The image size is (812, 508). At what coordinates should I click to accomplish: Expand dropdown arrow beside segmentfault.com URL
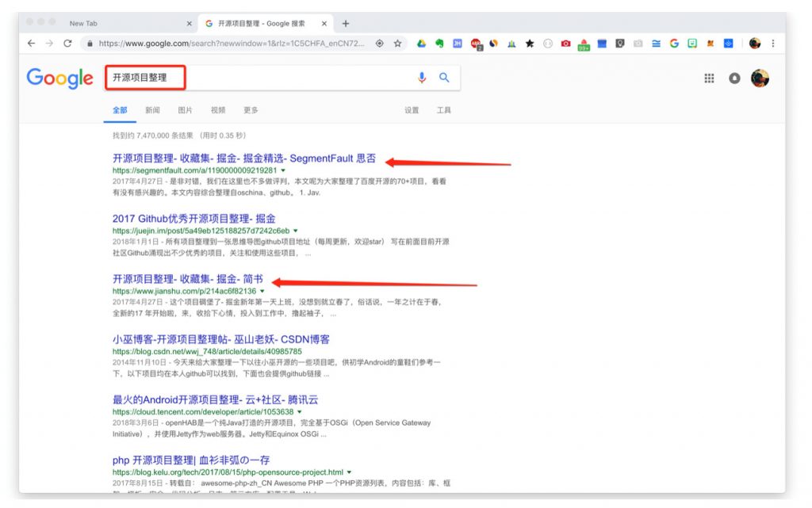283,170
